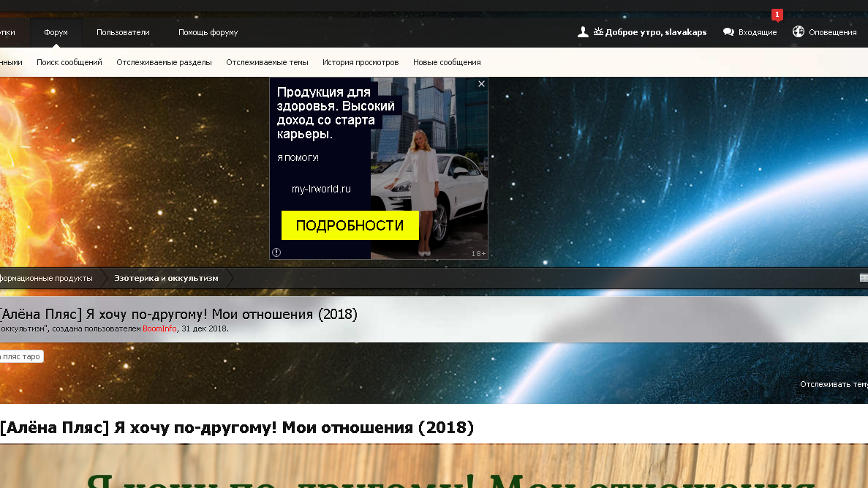
Task: Open Помощь форуму in navigation
Action: point(208,32)
